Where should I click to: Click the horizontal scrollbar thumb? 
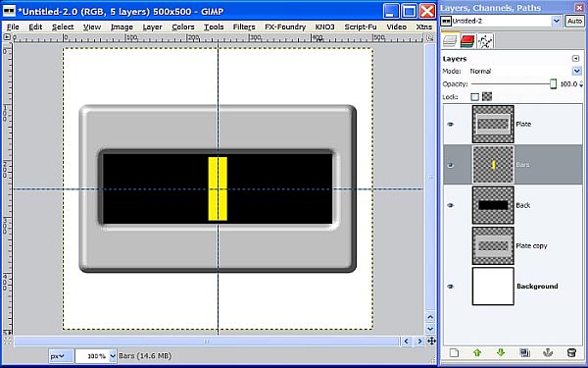206,341
